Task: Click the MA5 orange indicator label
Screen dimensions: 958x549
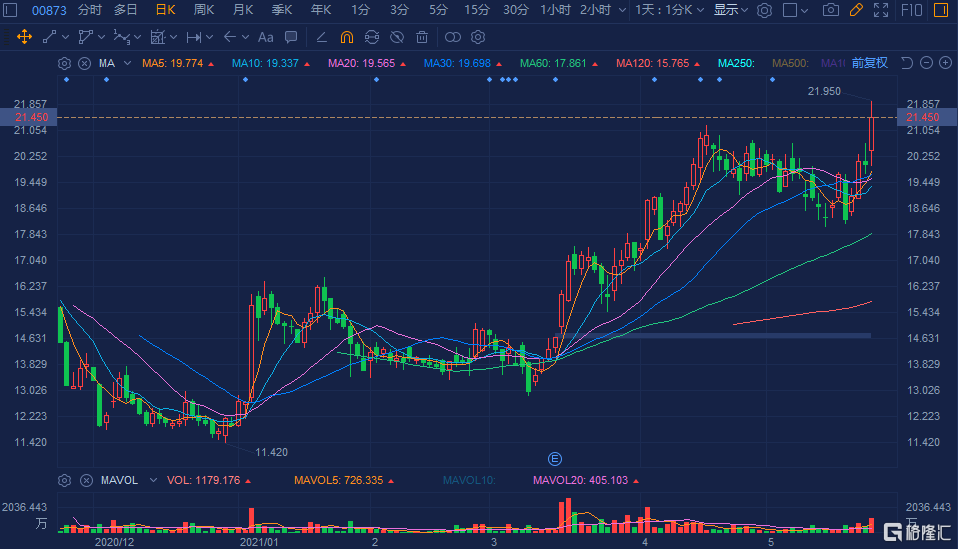Action: 176,63
